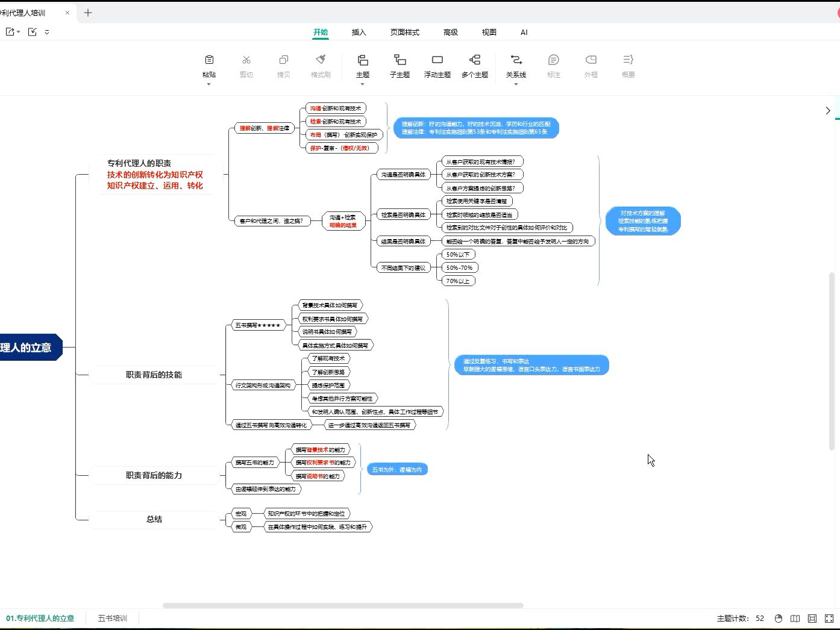Select the topic 职责背后的能力
Image resolution: width=840 pixels, height=630 pixels.
pos(154,475)
